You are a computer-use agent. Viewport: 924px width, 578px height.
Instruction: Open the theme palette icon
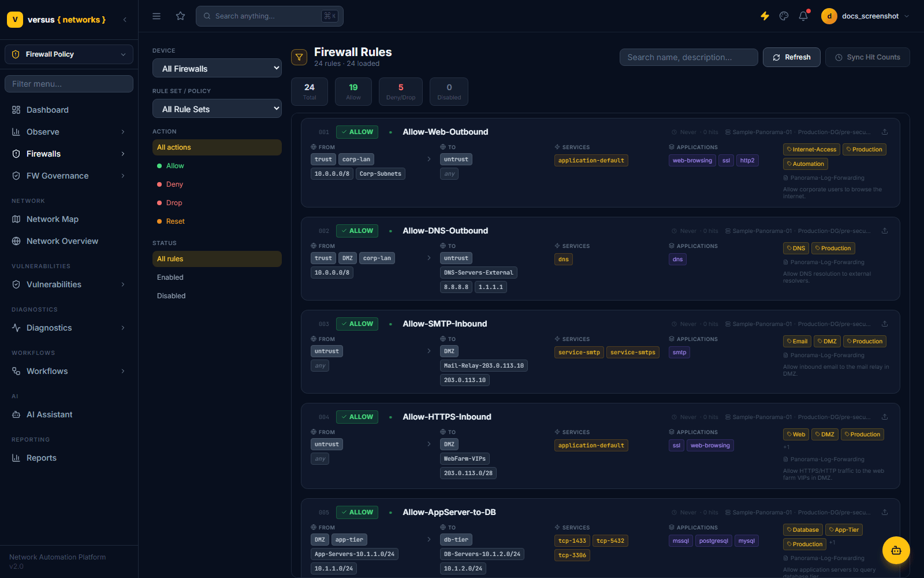coord(784,16)
